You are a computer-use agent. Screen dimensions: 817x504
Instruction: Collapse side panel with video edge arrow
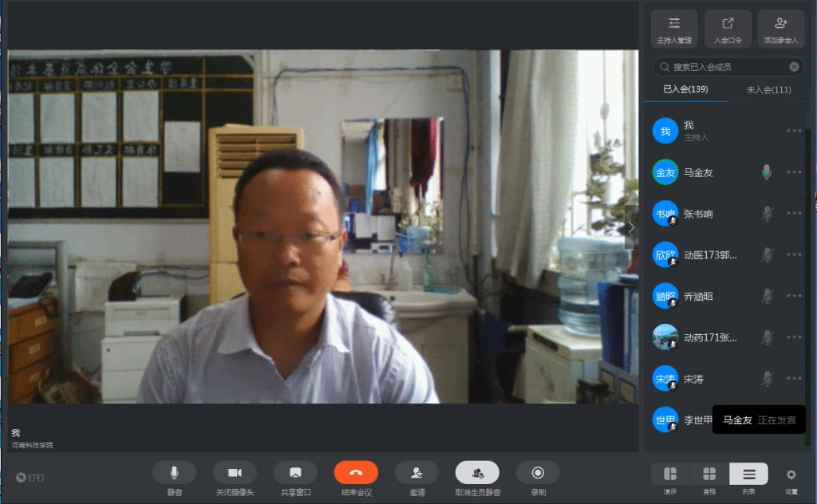(631, 227)
